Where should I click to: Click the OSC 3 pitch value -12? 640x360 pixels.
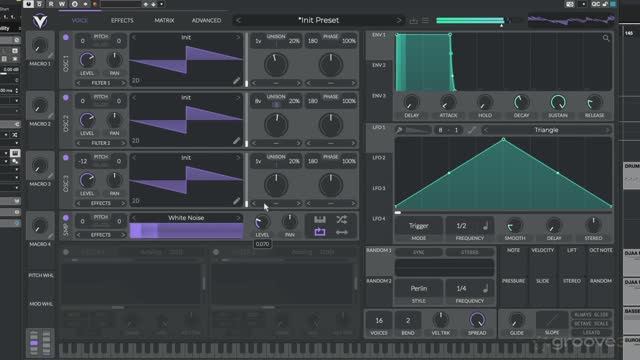pyautogui.click(x=83, y=161)
